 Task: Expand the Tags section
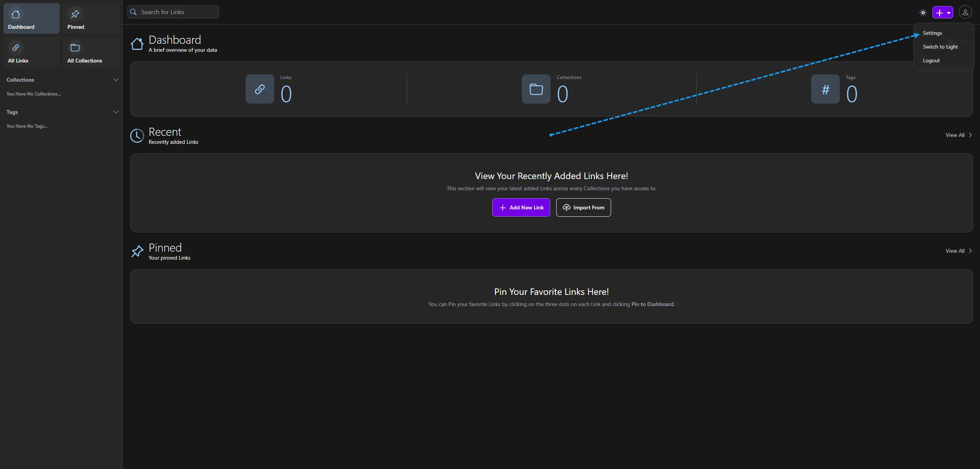coord(116,112)
